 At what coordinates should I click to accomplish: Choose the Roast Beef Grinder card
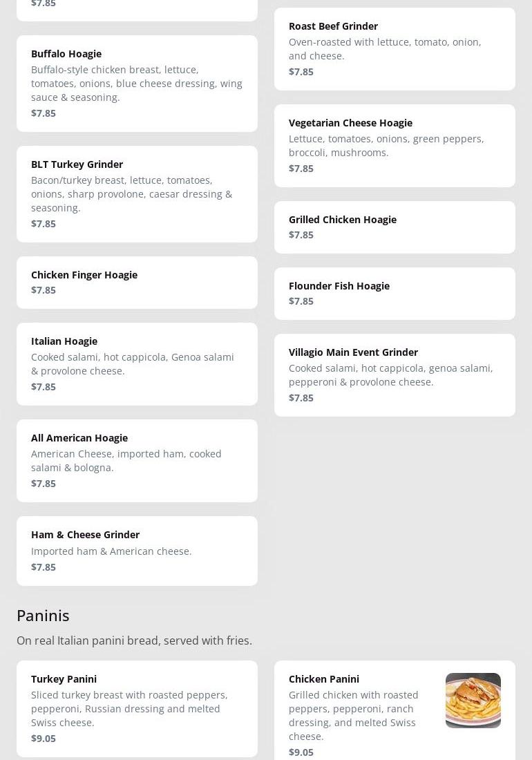click(x=395, y=49)
